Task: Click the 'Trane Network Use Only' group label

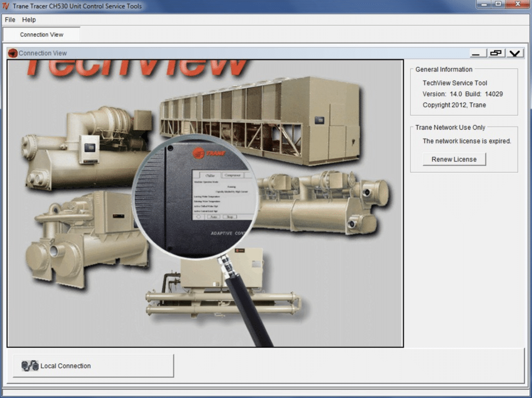Action: click(x=450, y=128)
